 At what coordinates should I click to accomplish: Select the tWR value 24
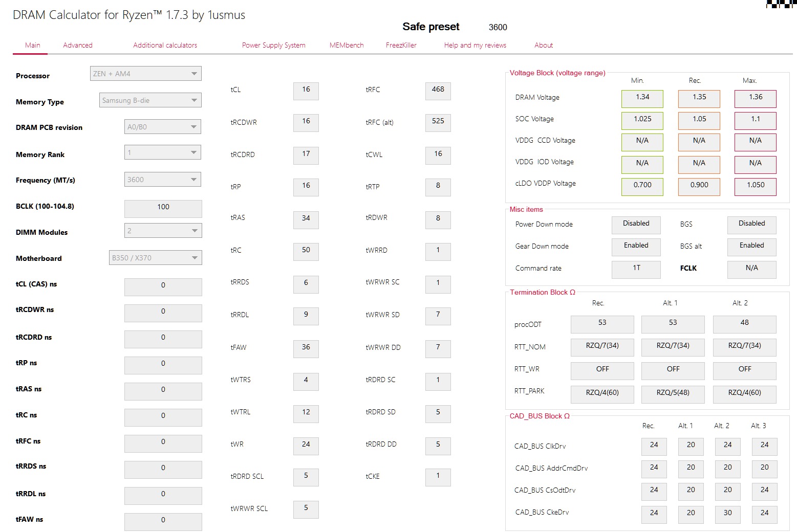tap(306, 446)
